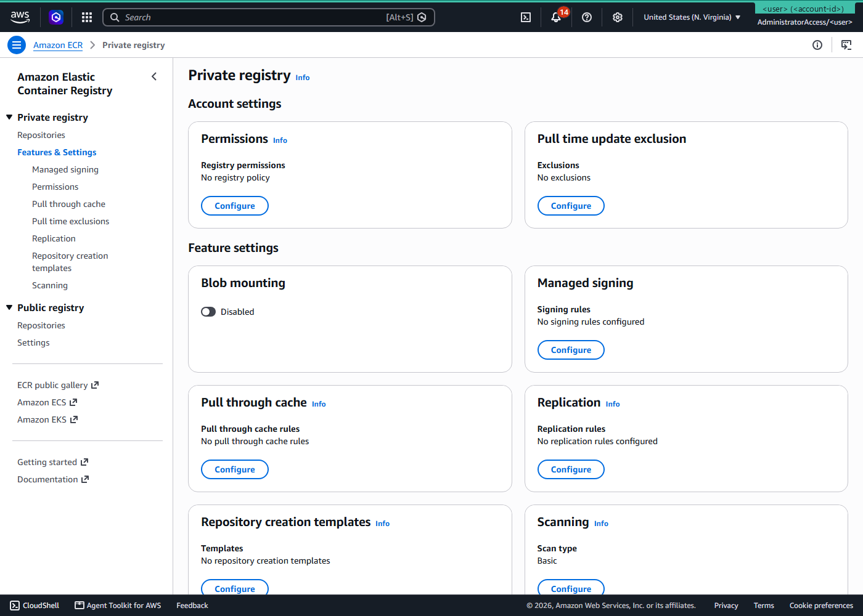
Task: Collapse the Public registry nav section
Action: (9, 307)
